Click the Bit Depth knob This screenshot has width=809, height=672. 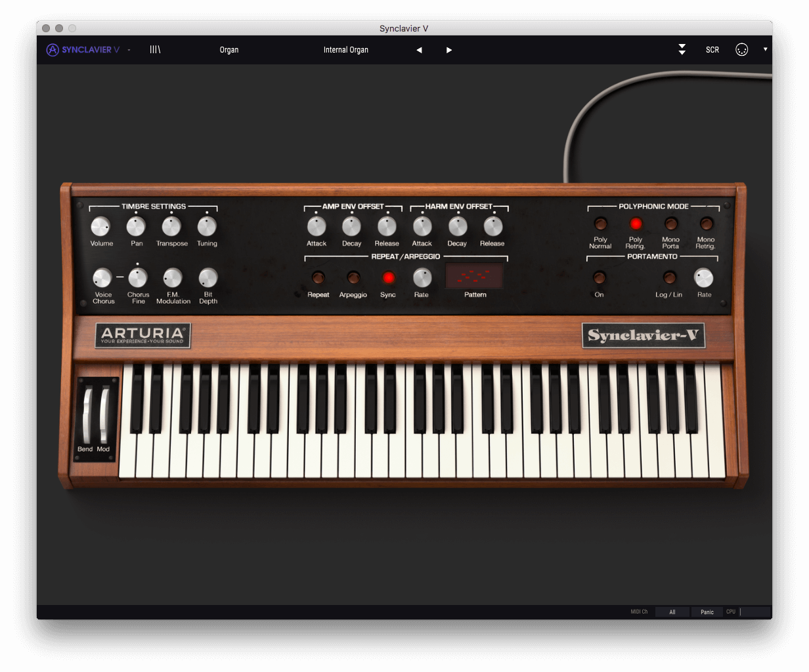[x=208, y=278]
